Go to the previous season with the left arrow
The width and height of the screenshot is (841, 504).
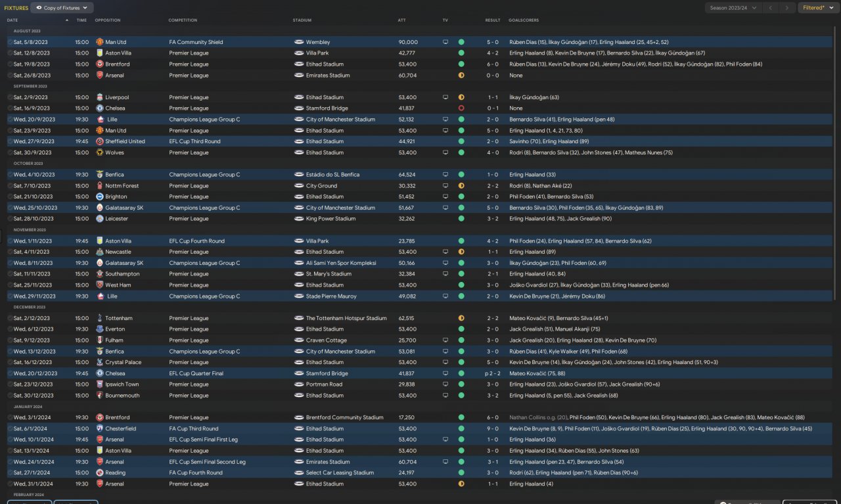pyautogui.click(x=770, y=8)
